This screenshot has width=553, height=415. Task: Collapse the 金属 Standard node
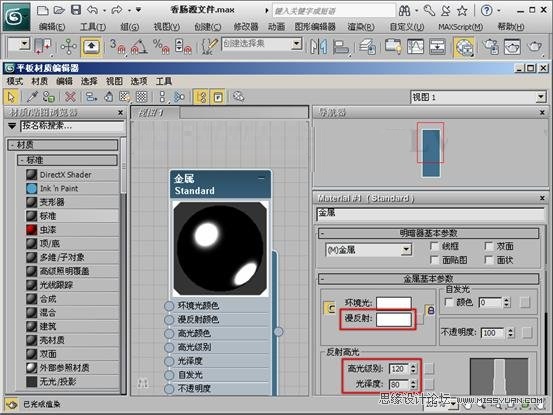pos(261,179)
